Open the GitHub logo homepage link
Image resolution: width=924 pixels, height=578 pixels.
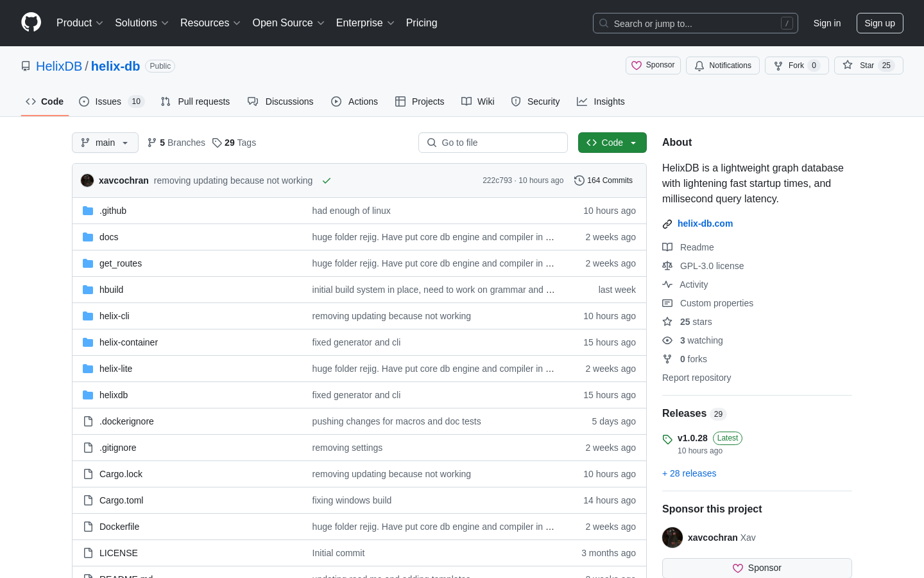point(31,22)
